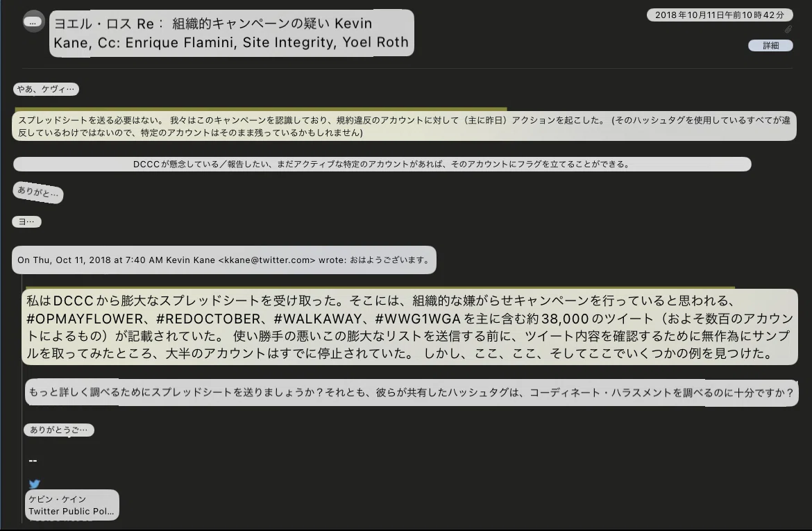Click the recipients line with Yoel Roth
Viewport: 812px width, 531px height.
pyautogui.click(x=231, y=42)
